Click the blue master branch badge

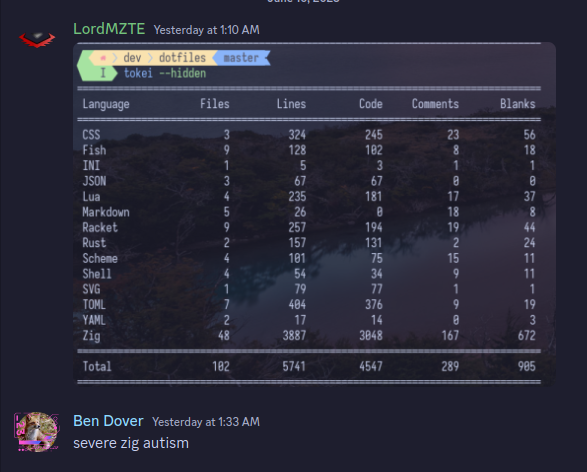tap(241, 58)
